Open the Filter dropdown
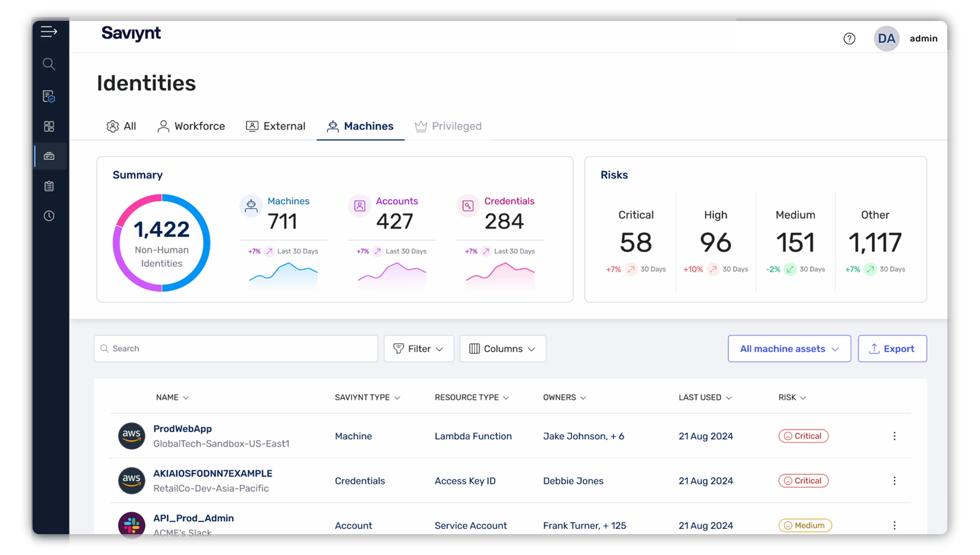980x555 pixels. tap(419, 349)
